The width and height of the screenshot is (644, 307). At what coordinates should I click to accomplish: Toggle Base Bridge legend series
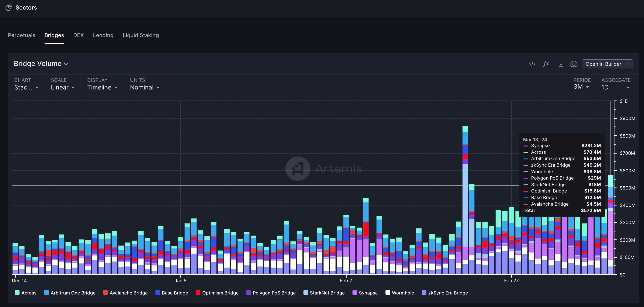click(x=172, y=293)
